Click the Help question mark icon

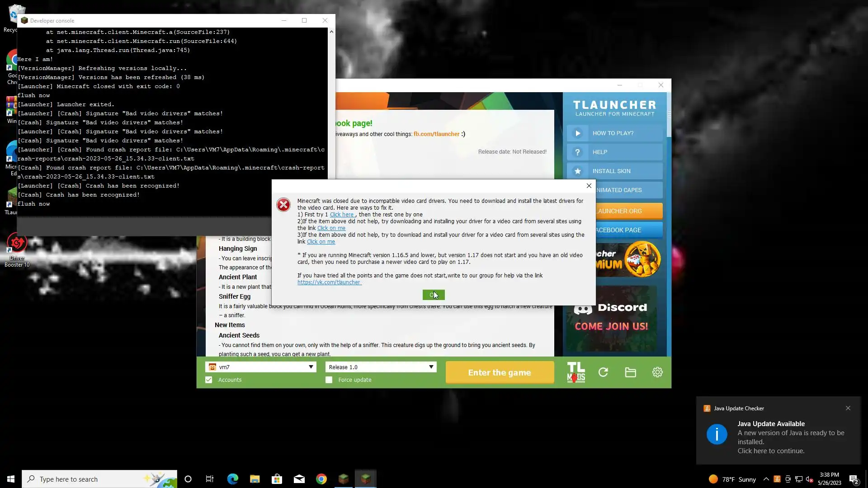tap(577, 152)
